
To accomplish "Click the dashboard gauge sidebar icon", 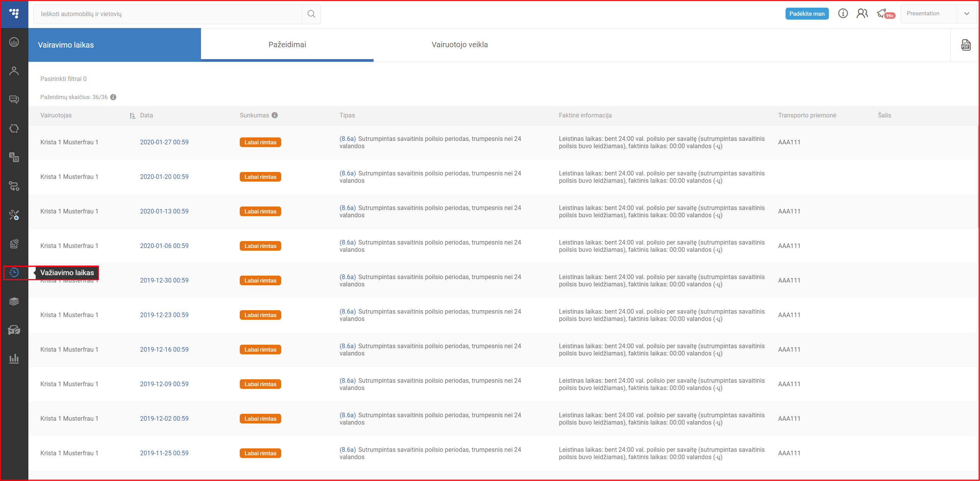I will point(14,42).
